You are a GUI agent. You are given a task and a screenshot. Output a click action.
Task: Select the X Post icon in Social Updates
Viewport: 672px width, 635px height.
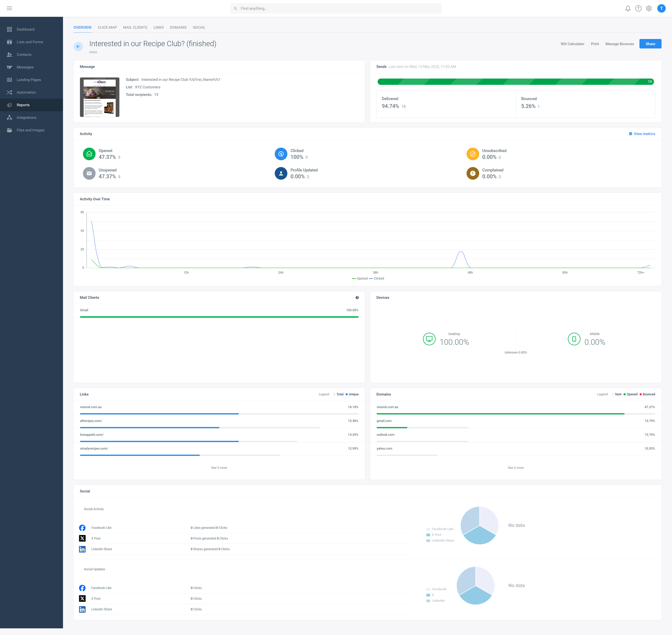pos(82,598)
